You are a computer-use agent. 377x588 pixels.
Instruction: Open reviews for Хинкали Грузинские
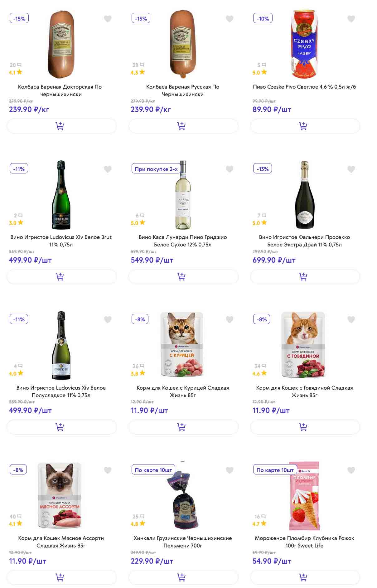point(138,517)
